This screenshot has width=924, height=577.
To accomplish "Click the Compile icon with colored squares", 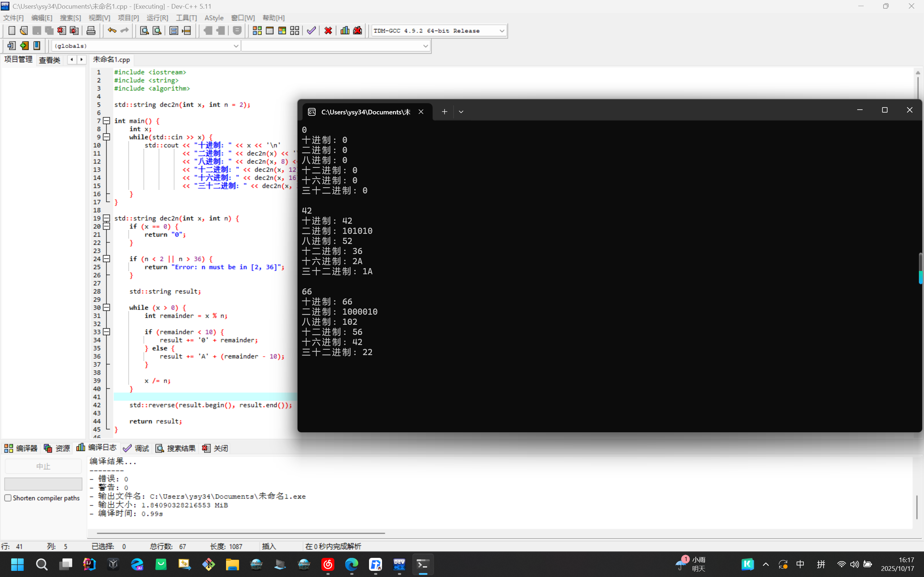I will coord(257,31).
